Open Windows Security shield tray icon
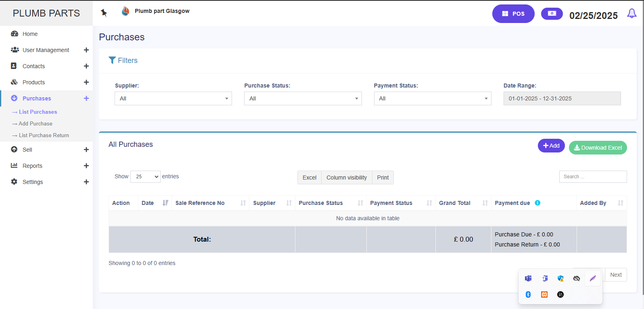644x309 pixels. [x=560, y=278]
